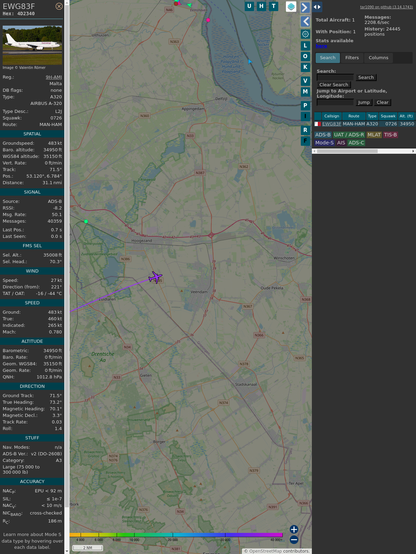Click the ACCURACY section header
The image size is (416, 554).
[32, 482]
